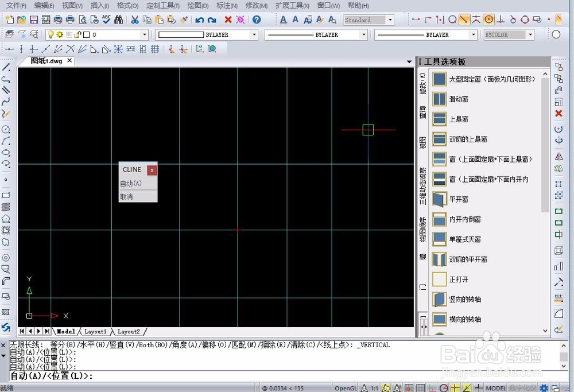The height and width of the screenshot is (392, 574).
Task: Click the Save floppy disk icon
Action: [34, 20]
